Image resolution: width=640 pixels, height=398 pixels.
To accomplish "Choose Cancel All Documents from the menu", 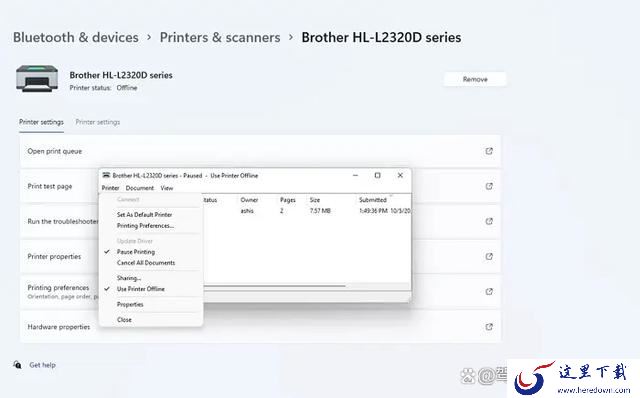I will click(x=146, y=263).
